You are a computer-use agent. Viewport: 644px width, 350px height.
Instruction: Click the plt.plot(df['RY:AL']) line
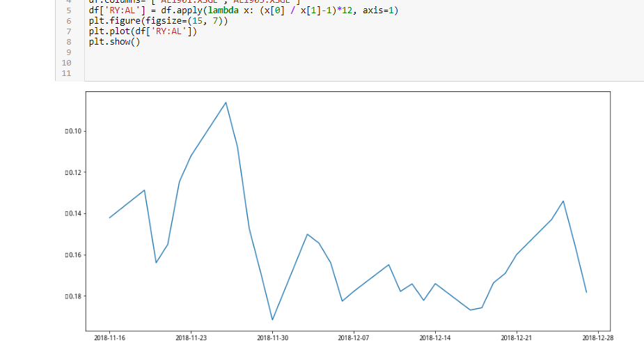143,31
